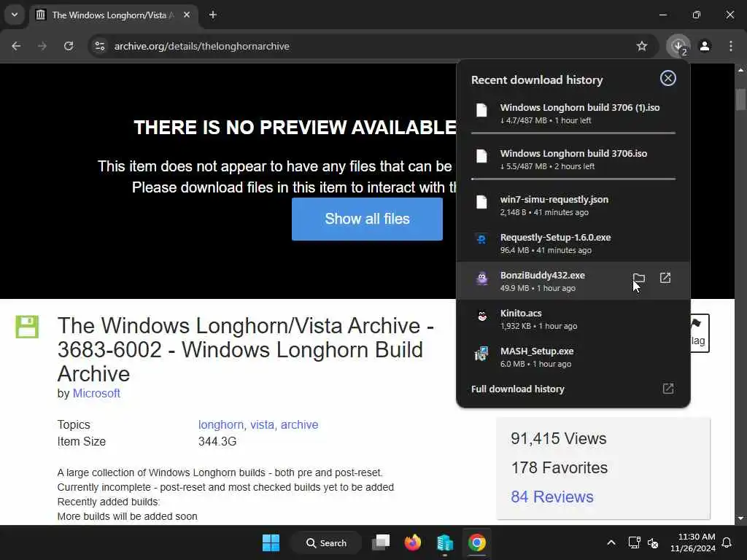Screen dimensions: 747x560
Task: Click Windows Longhorn build 3706 (1).iso file icon
Action: (481, 111)
